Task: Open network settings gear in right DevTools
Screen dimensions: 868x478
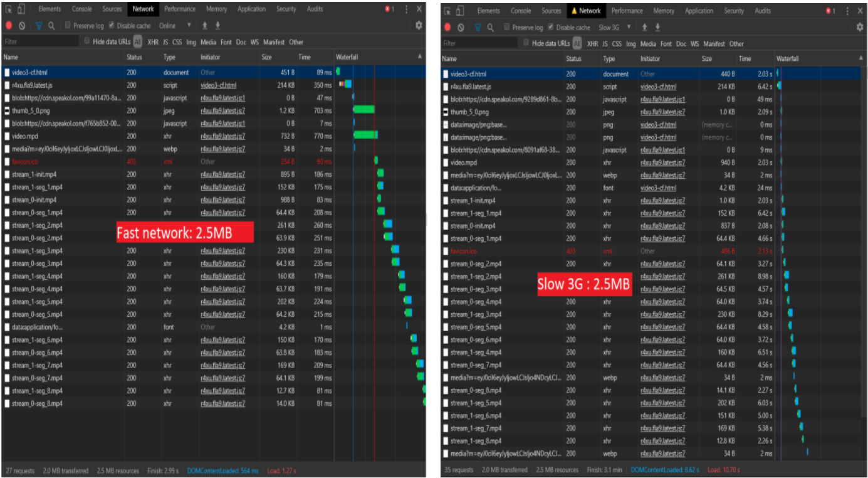Action: pyautogui.click(x=860, y=28)
